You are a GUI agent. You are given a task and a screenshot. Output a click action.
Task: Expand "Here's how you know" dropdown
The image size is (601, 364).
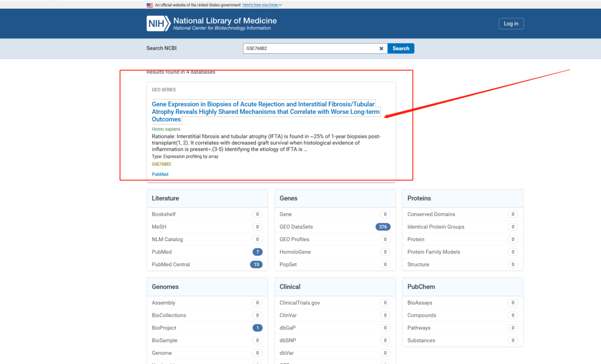pyautogui.click(x=262, y=5)
